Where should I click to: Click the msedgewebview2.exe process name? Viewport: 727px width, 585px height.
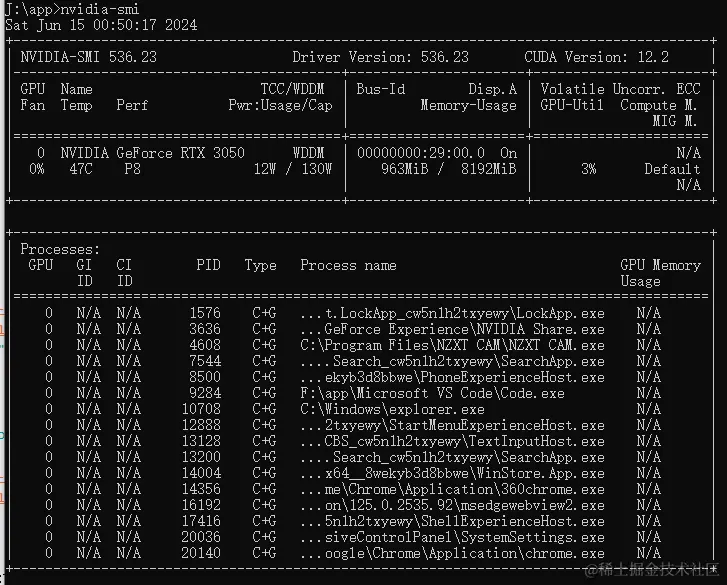[x=452, y=505]
